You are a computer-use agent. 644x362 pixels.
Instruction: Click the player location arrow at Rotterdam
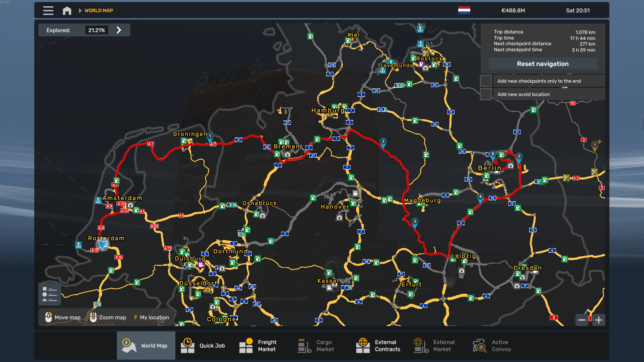[x=102, y=244]
